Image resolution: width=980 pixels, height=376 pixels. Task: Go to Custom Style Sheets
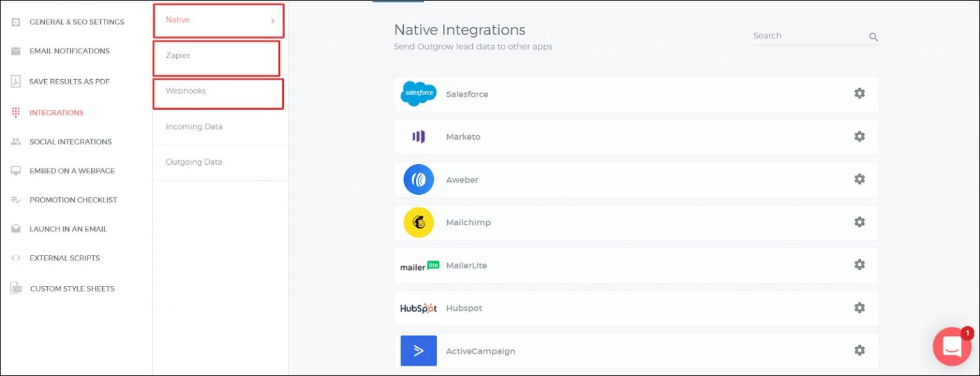pos(72,289)
